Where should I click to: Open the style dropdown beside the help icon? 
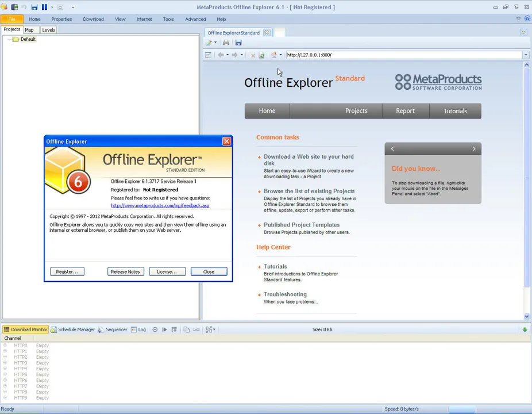pyautogui.click(x=518, y=18)
